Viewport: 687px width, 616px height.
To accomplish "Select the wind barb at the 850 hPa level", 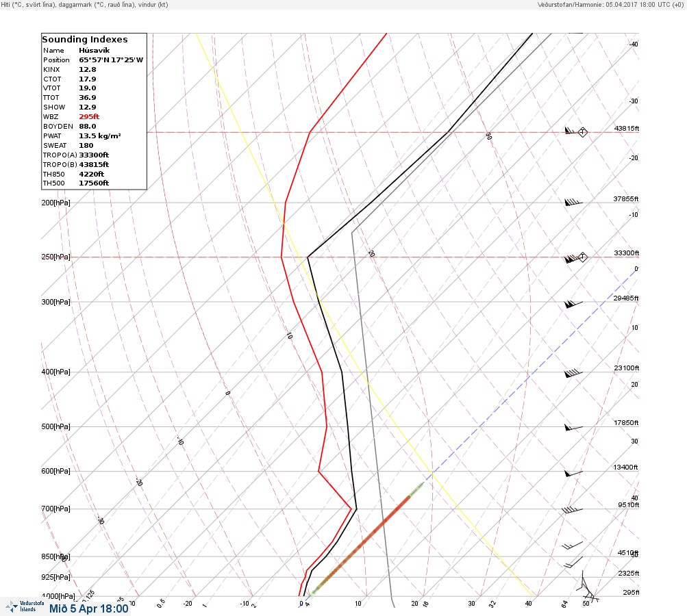I will [x=573, y=562].
